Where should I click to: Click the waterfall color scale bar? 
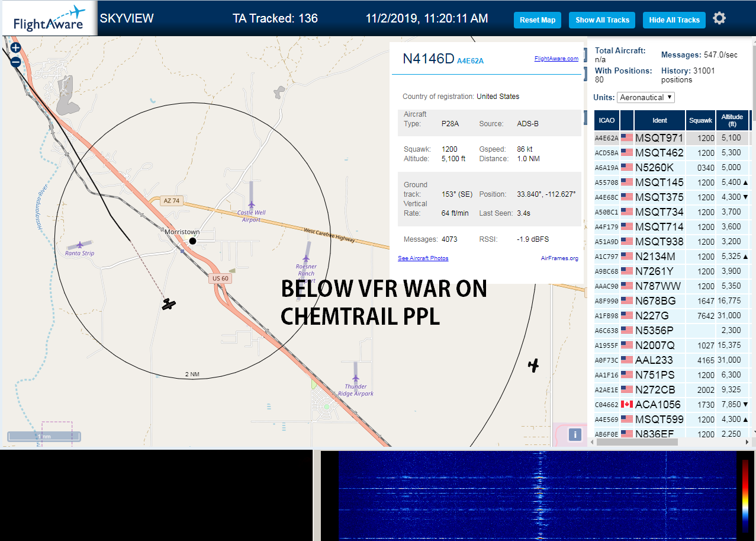(x=745, y=496)
